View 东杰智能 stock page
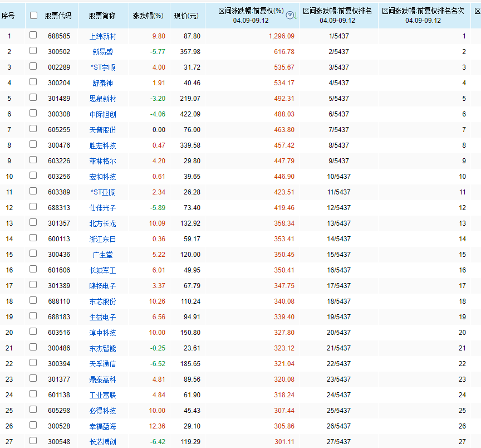This screenshot has width=481, height=448. 103,348
